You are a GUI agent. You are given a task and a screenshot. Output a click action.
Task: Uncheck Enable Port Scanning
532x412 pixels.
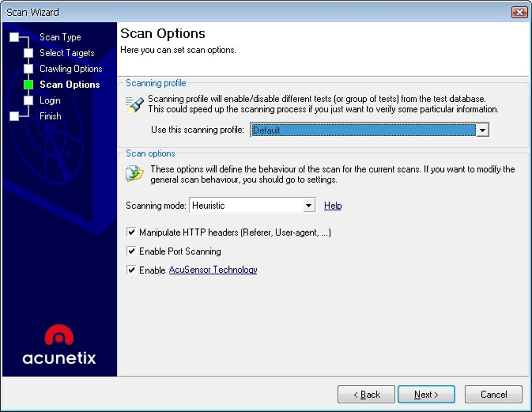(x=131, y=251)
